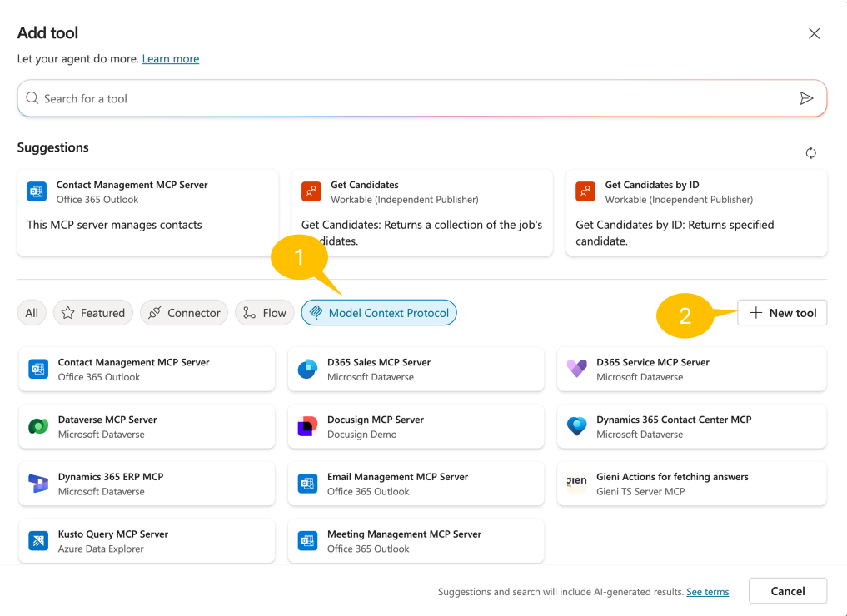
Task: Click the Suggestions heading
Action: tap(53, 147)
